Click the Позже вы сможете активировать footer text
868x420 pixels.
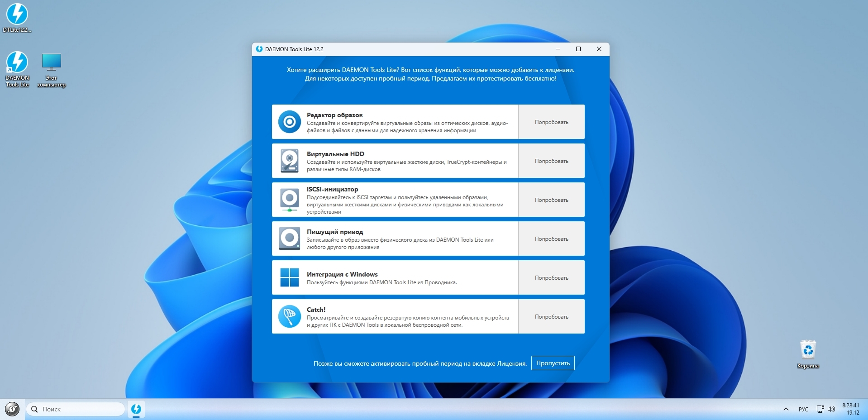coord(420,363)
